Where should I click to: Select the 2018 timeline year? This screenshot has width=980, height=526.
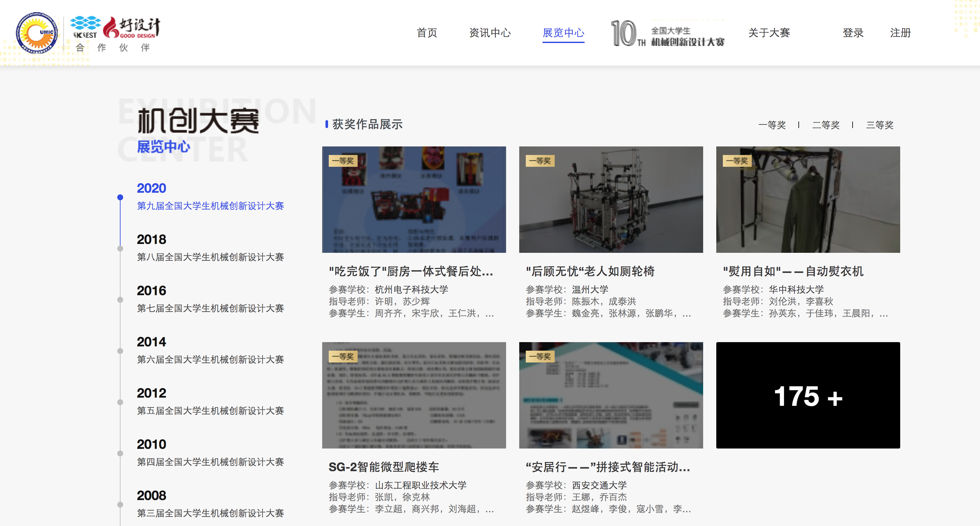click(151, 240)
